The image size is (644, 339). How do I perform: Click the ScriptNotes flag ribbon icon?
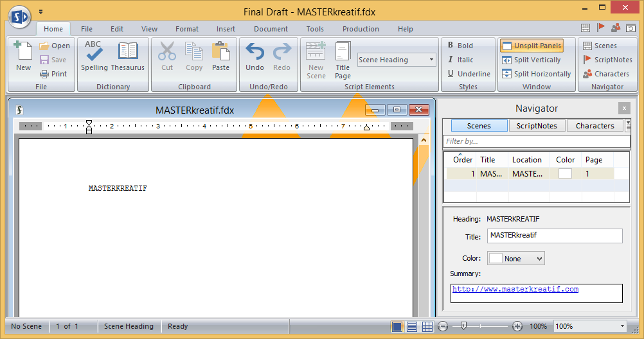[x=587, y=60]
